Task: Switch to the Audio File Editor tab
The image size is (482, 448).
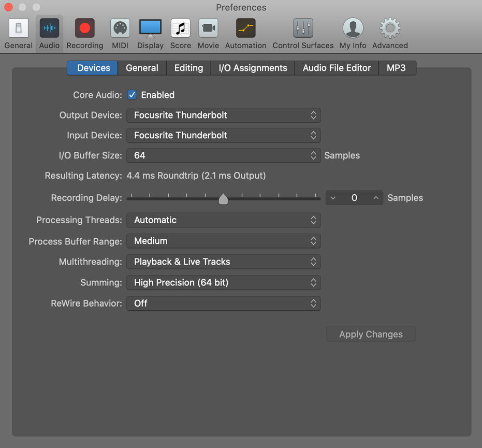Action: 337,68
